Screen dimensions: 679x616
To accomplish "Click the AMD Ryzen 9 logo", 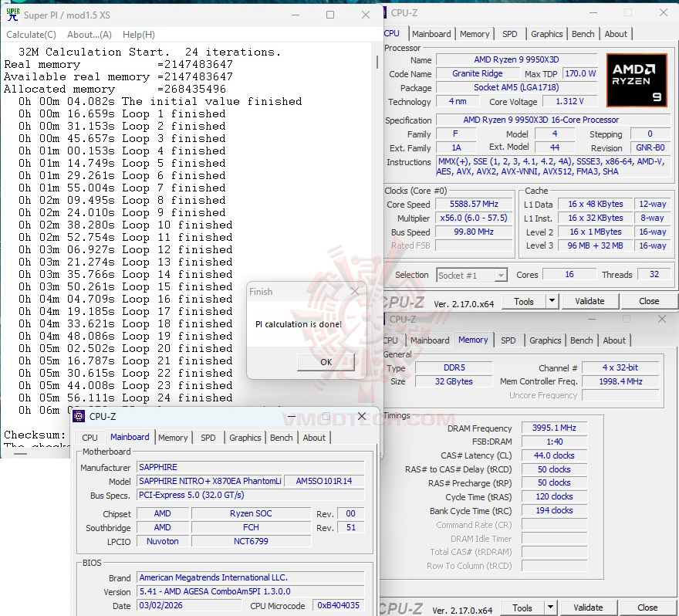I will (x=637, y=80).
